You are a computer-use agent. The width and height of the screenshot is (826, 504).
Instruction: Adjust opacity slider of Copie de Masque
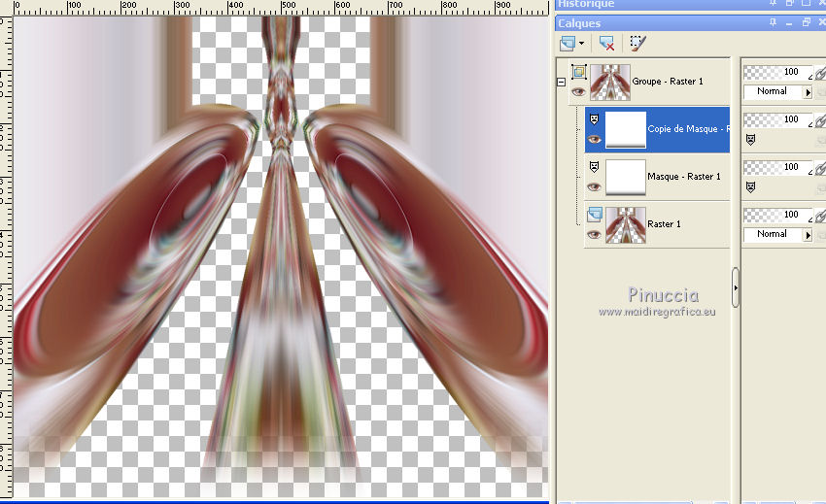click(x=777, y=119)
